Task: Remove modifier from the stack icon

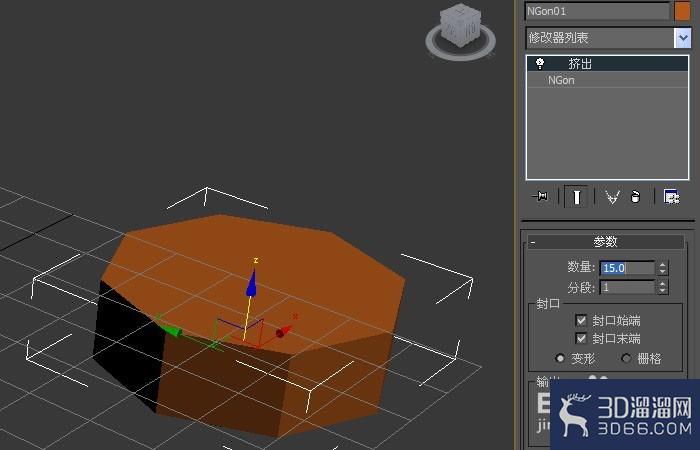Action: pyautogui.click(x=636, y=196)
